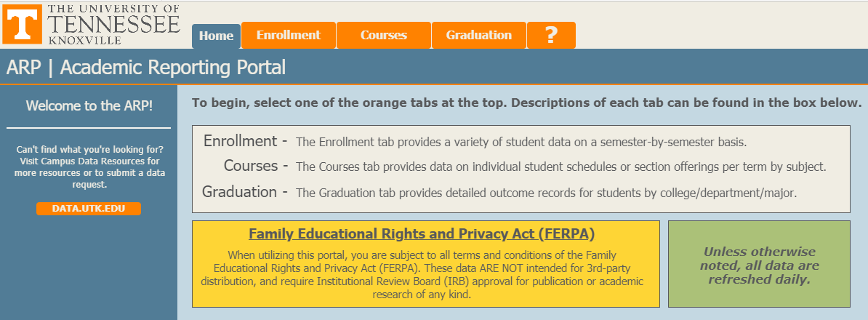
Task: Click the Graduation label in description box
Action: [x=239, y=192]
